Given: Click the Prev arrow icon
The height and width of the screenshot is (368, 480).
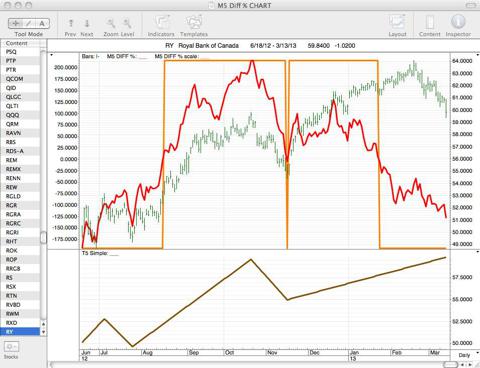Looking at the screenshot, I should (71, 23).
